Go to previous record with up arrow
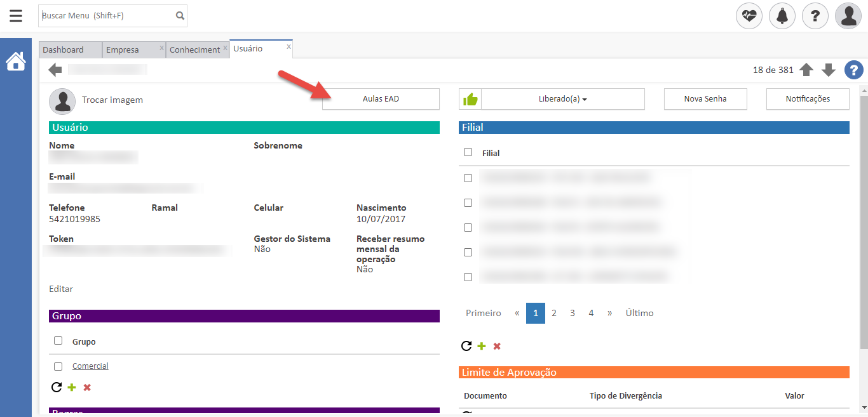 pyautogui.click(x=806, y=70)
